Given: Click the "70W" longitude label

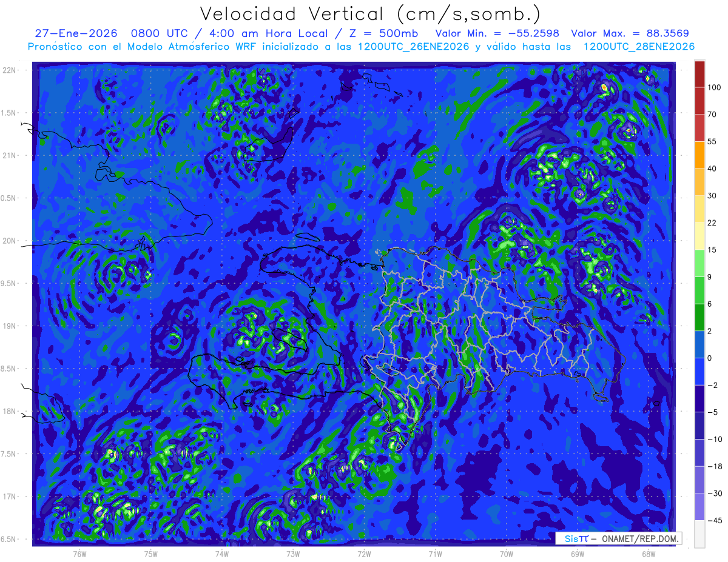Looking at the screenshot, I should click(x=507, y=554).
